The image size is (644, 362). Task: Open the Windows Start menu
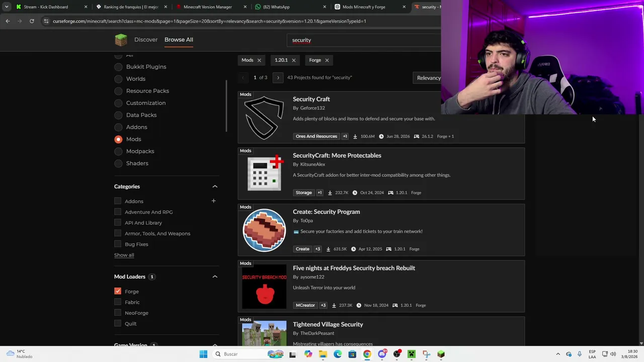click(x=203, y=354)
